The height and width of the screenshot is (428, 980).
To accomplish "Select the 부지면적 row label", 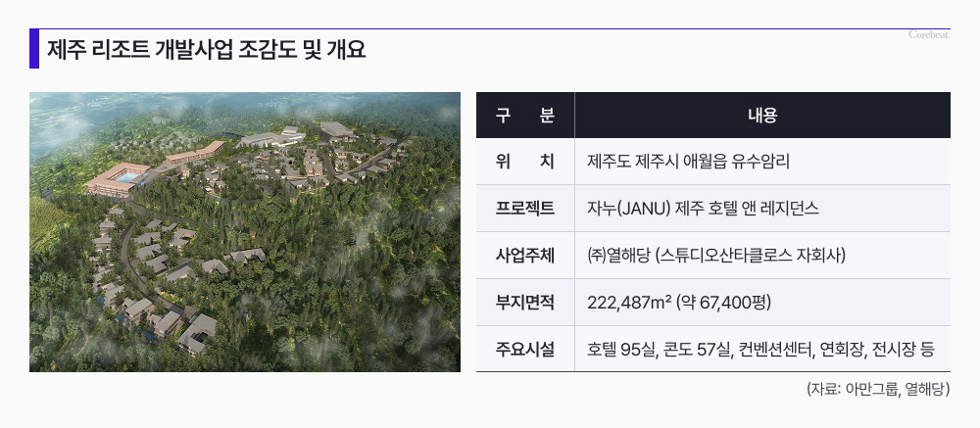I will tap(525, 302).
